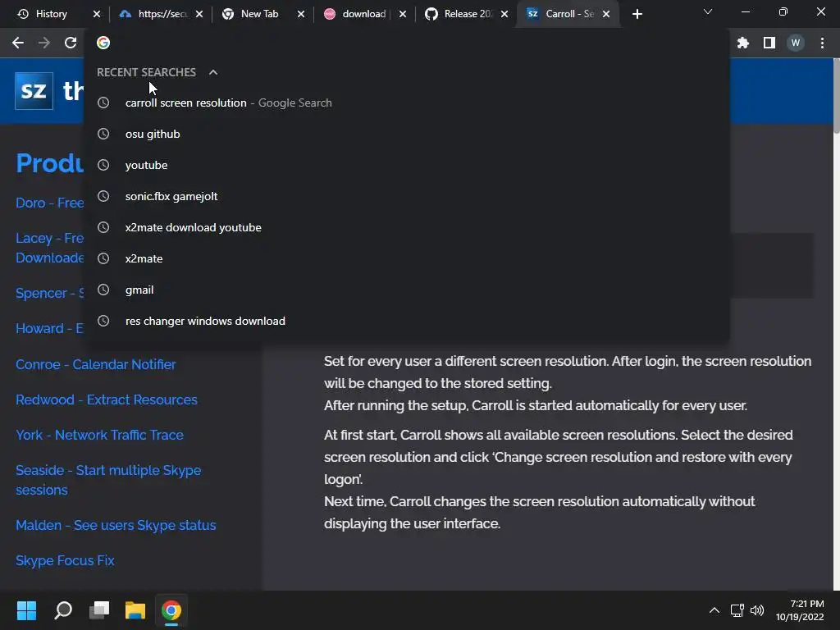Open the Chrome extensions puzzle icon
This screenshot has height=630, width=840.
pyautogui.click(x=742, y=43)
